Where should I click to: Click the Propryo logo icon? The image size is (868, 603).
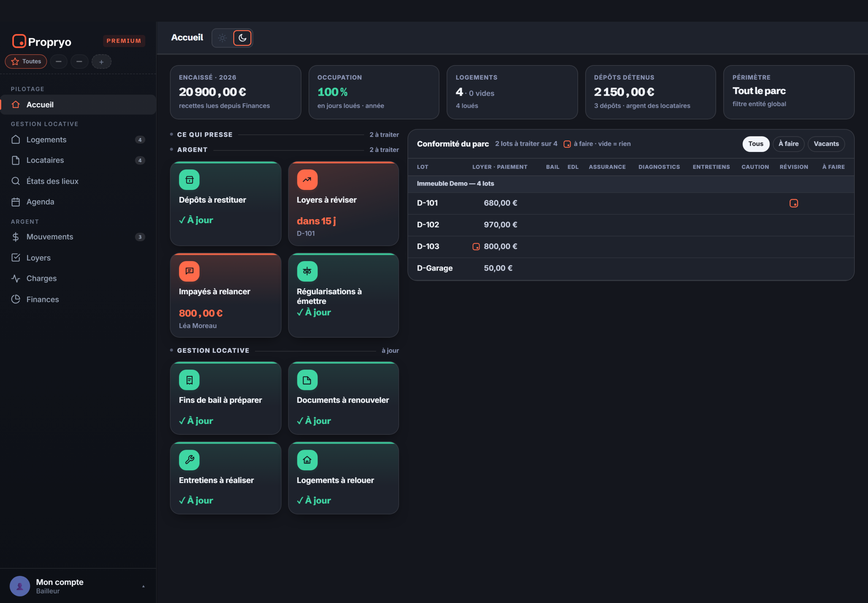(19, 41)
